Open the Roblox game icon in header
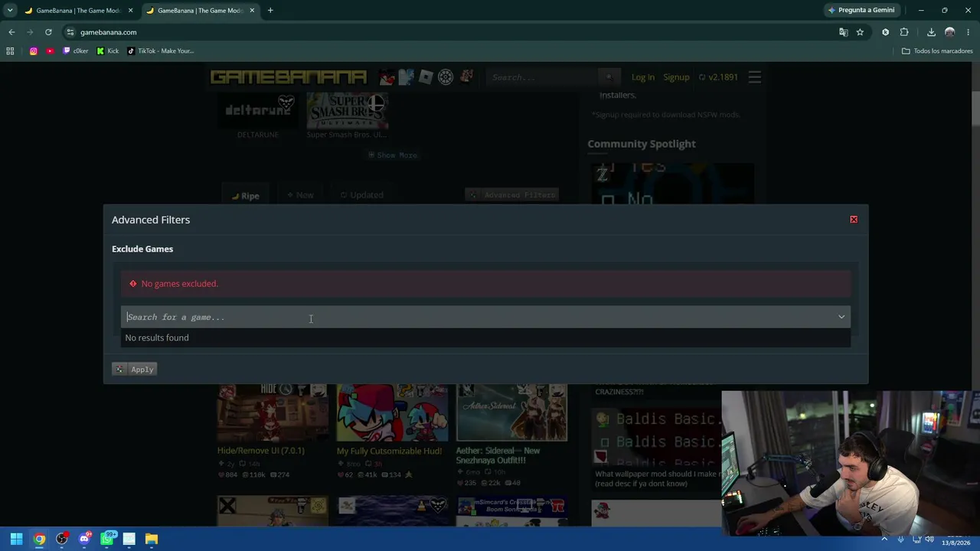The height and width of the screenshot is (551, 980). (426, 77)
